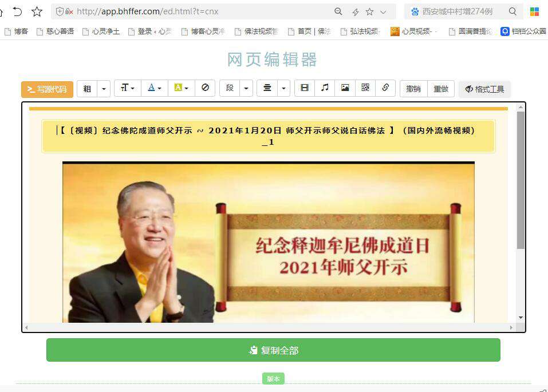The height and width of the screenshot is (392, 548).
Task: Click the center align icon
Action: click(267, 88)
